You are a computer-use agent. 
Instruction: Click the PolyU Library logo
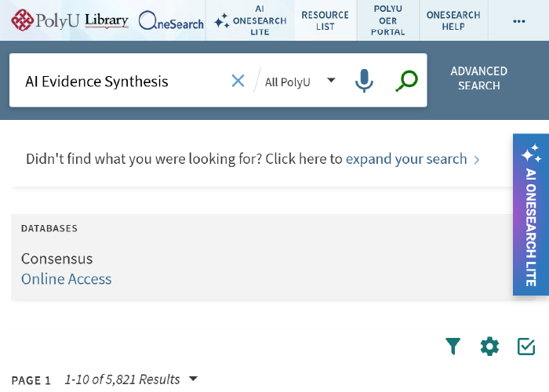[x=69, y=20]
